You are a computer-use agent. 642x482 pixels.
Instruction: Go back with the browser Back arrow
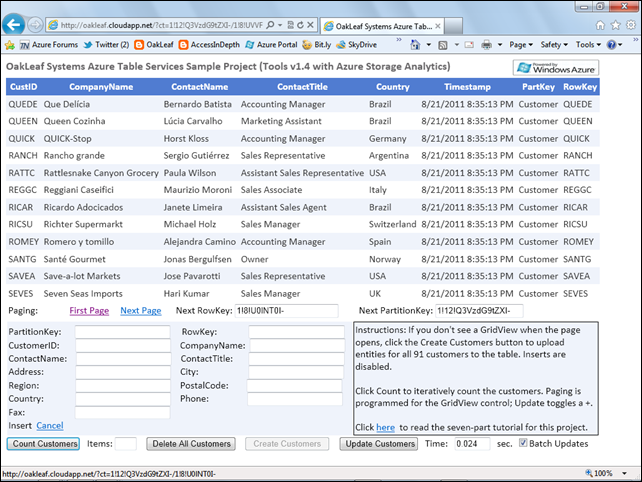click(14, 25)
